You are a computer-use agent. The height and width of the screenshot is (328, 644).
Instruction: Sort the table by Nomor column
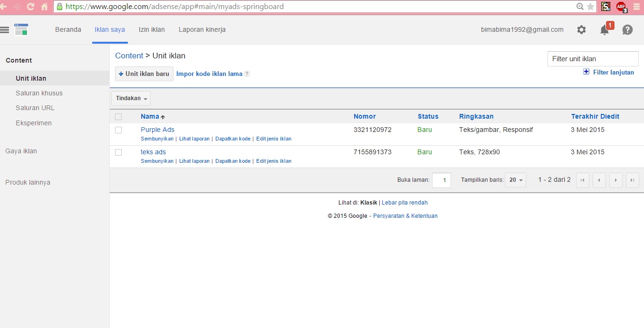point(365,116)
